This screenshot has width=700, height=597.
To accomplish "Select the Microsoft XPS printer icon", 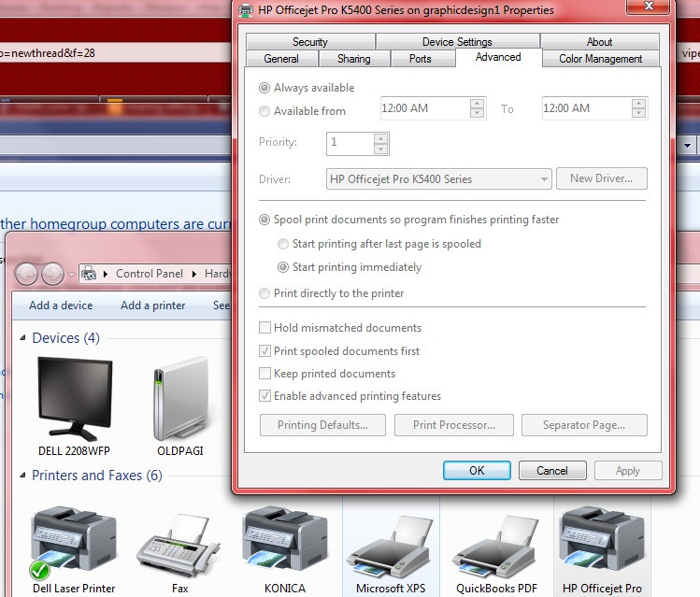I will click(391, 547).
